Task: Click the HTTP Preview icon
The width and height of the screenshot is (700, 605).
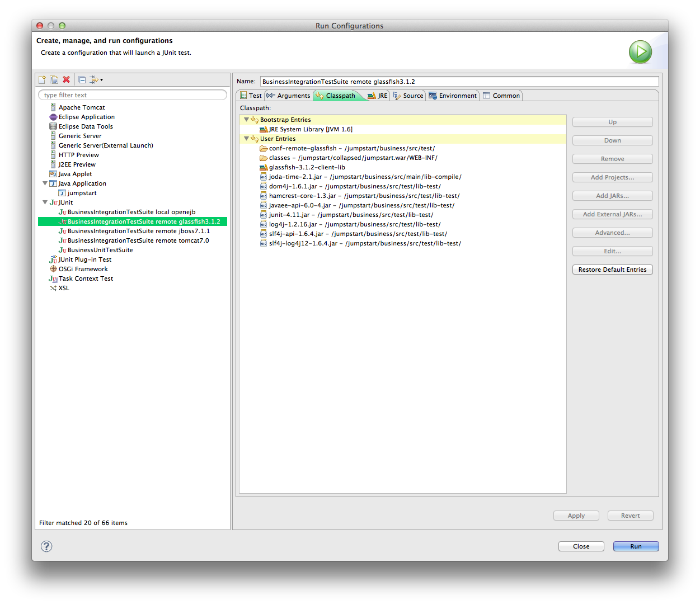Action: [53, 155]
